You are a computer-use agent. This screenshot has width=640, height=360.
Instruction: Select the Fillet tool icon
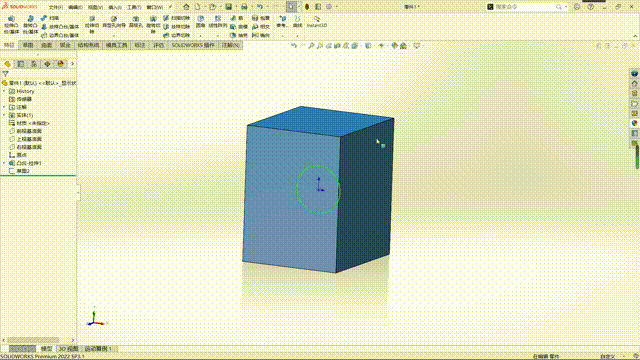200,22
